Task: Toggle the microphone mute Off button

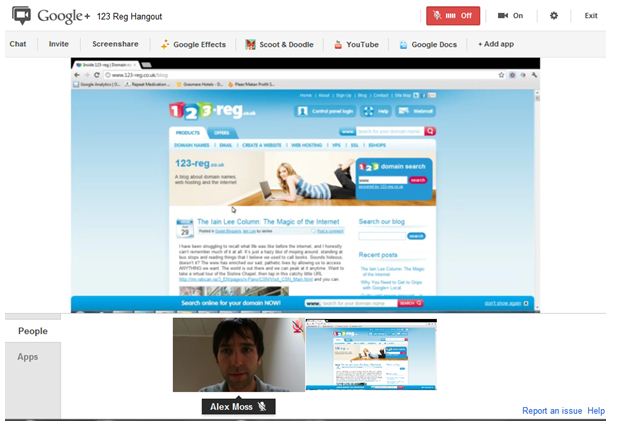Action: (x=453, y=16)
